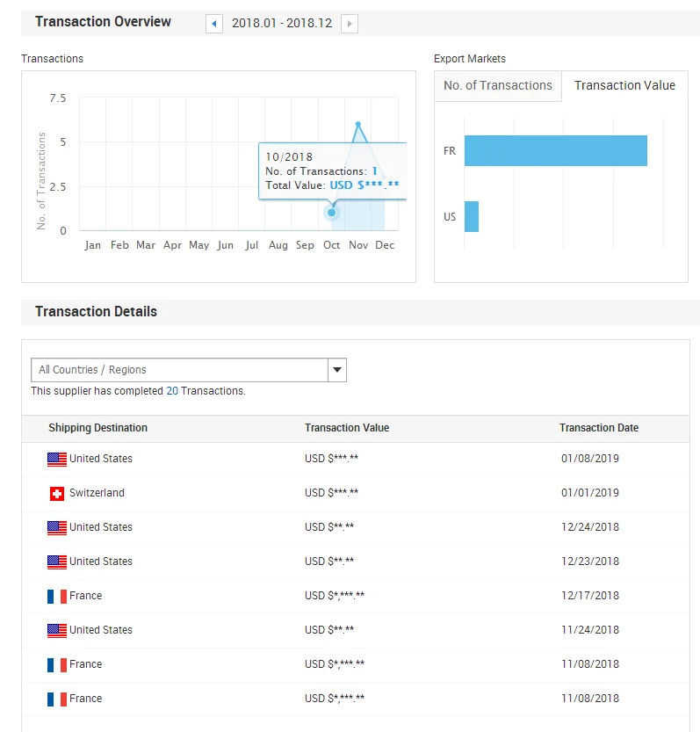Click the next date range arrow
This screenshot has height=732, width=700.
click(350, 24)
